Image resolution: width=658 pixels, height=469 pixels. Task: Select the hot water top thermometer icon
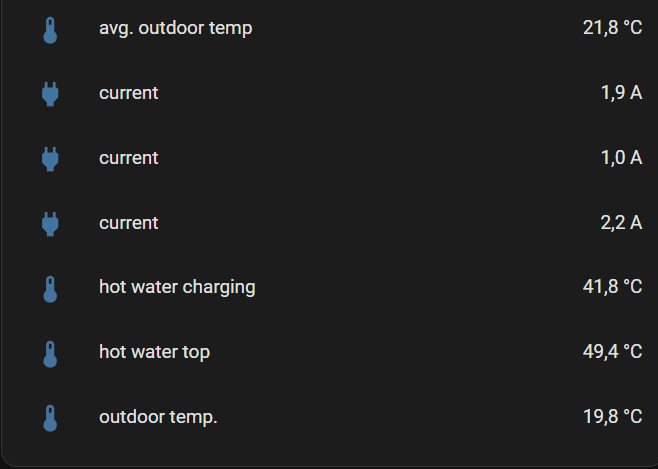[x=50, y=353]
